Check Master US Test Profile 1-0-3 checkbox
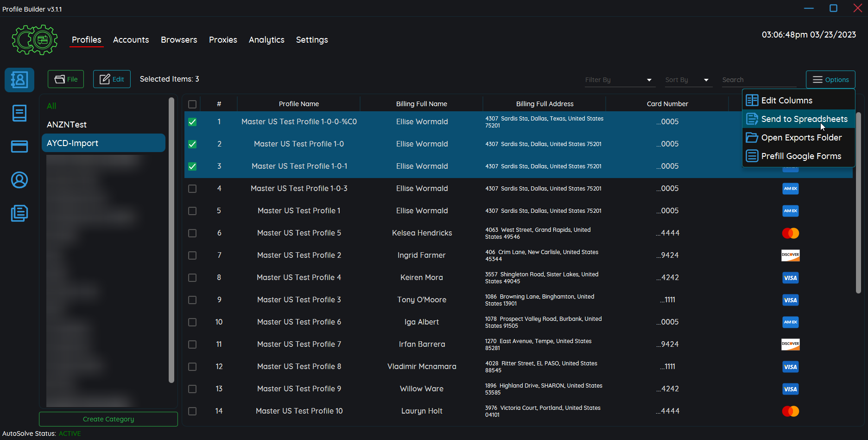Viewport: 868px width, 440px height. coord(192,189)
